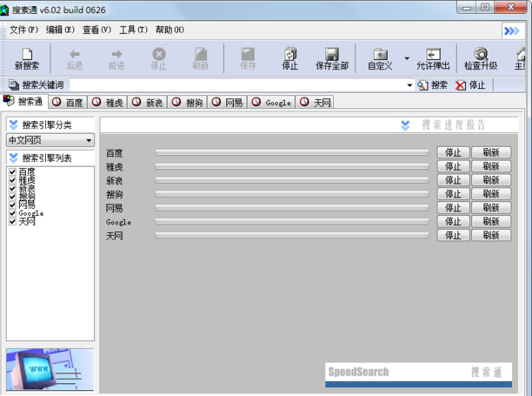The height and width of the screenshot is (396, 532).
Task: Click the red-X 停止 in keyword bar
Action: click(470, 85)
